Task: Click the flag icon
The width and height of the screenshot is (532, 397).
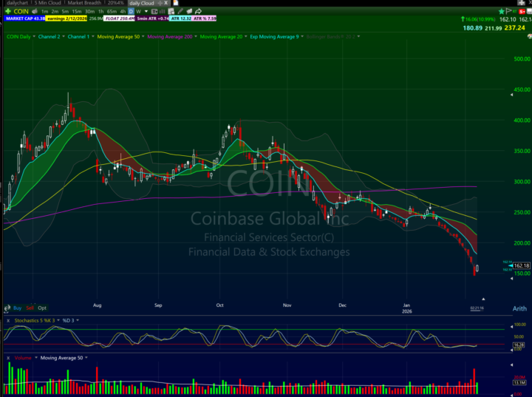Action: (x=508, y=11)
